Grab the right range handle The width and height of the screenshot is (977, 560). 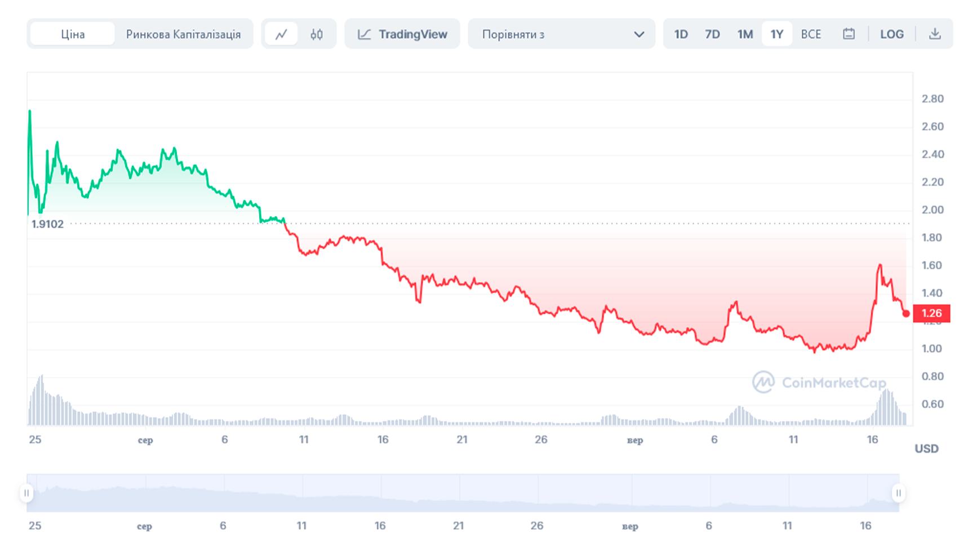[x=898, y=494]
